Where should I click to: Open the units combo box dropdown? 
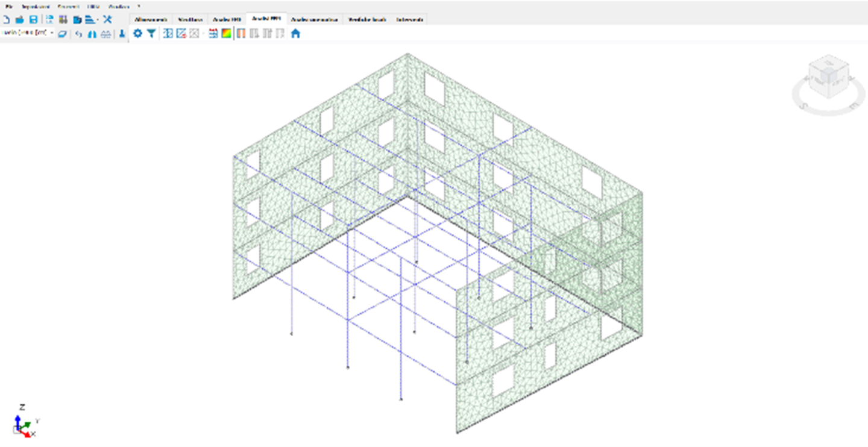point(52,33)
